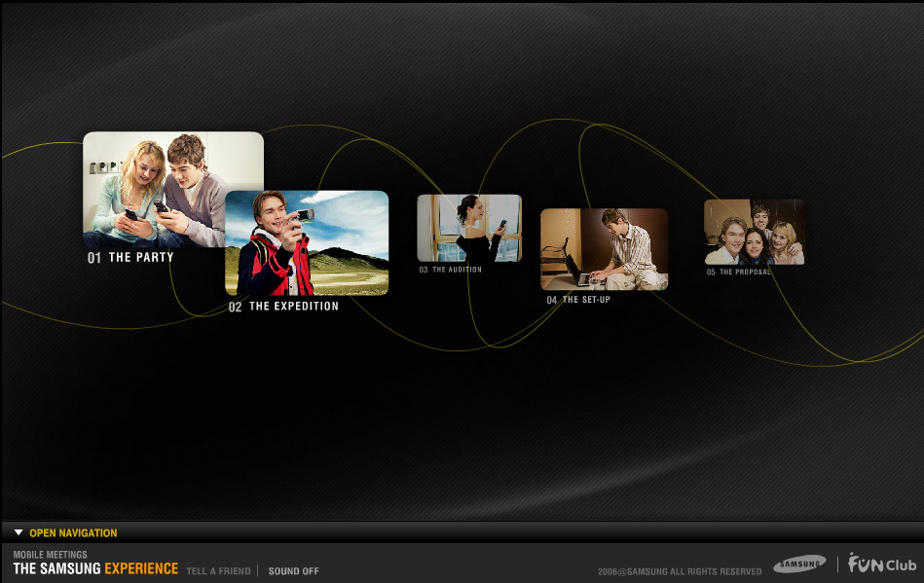The height and width of the screenshot is (583, 924).
Task: Select the '03 The Audition' caption
Action: (450, 270)
